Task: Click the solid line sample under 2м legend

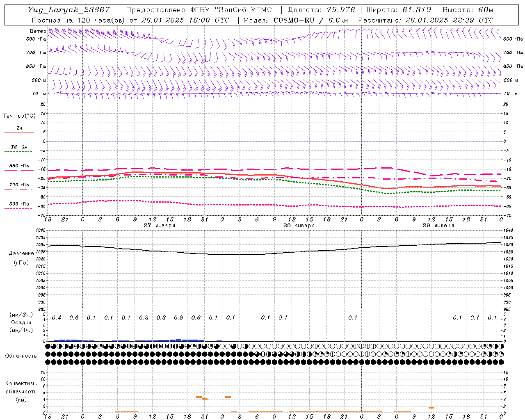Action: coord(19,133)
